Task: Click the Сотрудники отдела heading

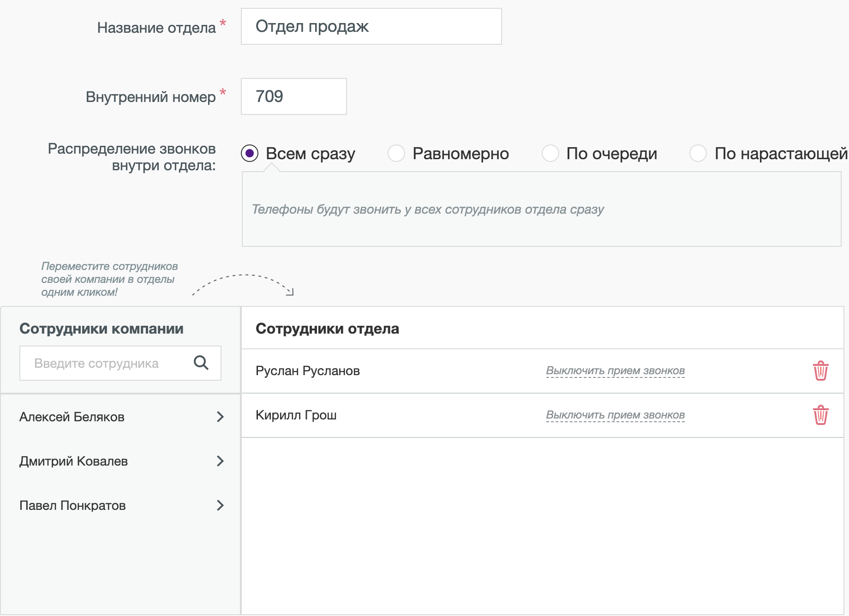Action: [327, 329]
